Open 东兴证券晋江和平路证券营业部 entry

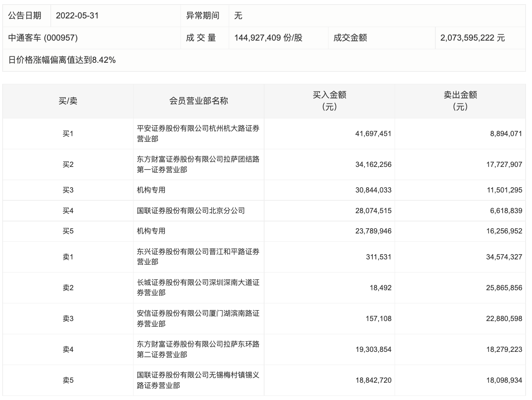(x=198, y=257)
